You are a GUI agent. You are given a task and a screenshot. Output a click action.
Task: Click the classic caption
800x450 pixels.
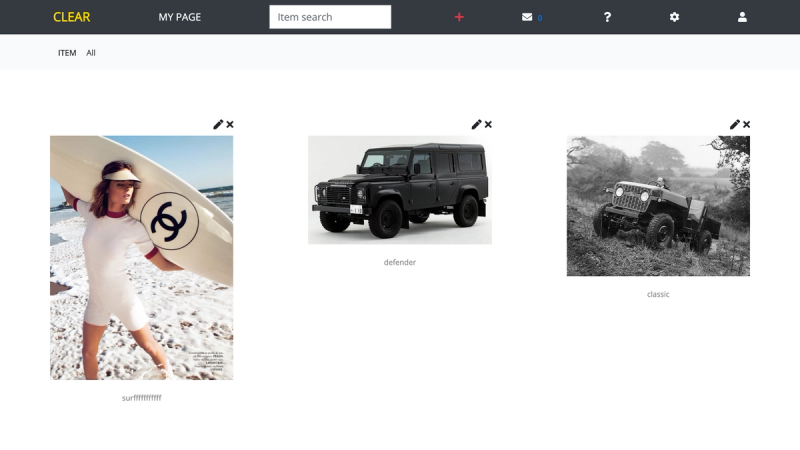[x=658, y=294]
